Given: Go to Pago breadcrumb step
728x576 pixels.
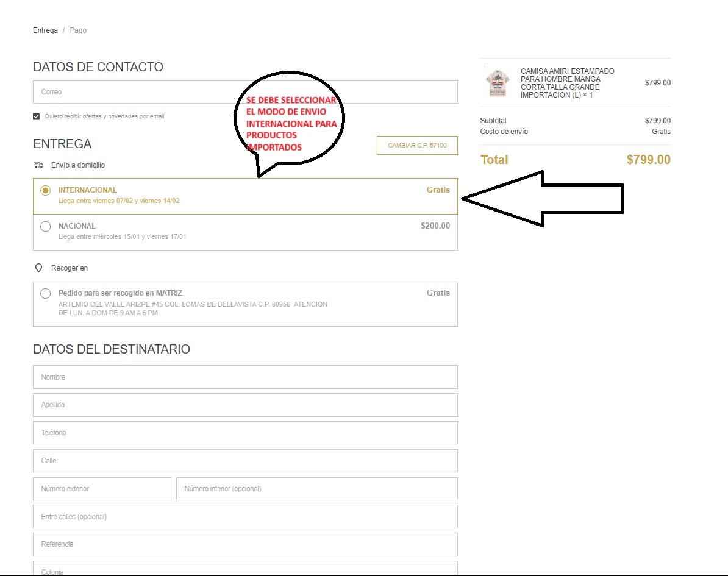Looking at the screenshot, I should click(x=78, y=30).
